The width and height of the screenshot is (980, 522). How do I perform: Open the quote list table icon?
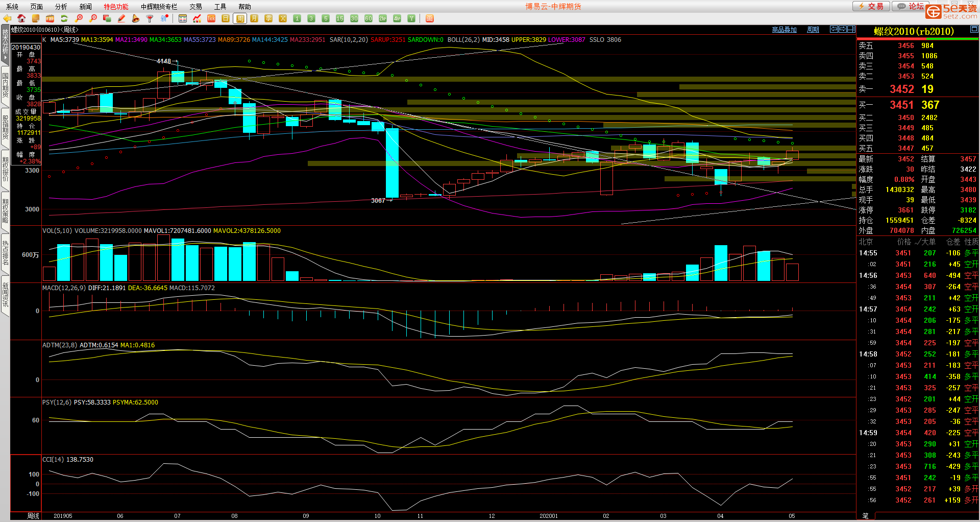pyautogui.click(x=183, y=18)
